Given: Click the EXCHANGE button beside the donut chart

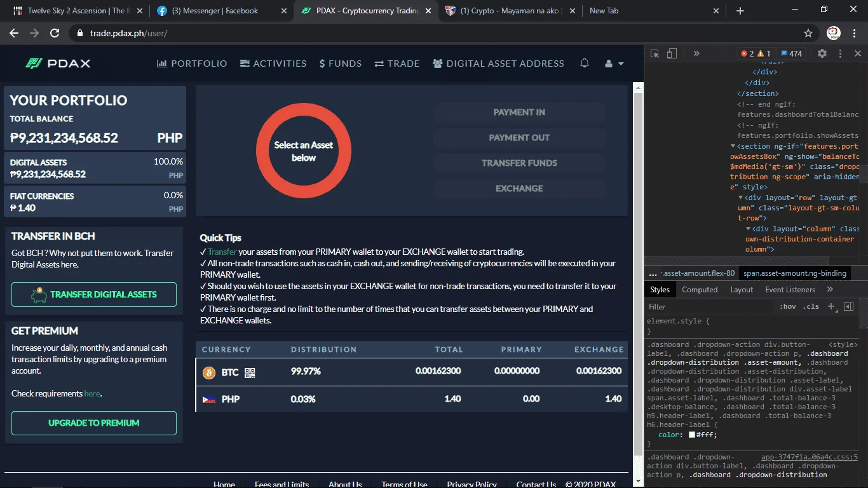Looking at the screenshot, I should tap(519, 189).
